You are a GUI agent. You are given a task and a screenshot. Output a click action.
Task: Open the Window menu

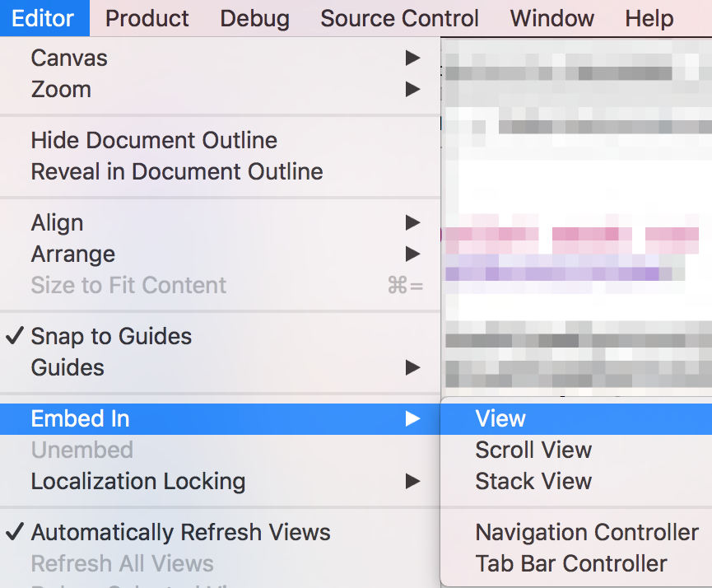552,18
